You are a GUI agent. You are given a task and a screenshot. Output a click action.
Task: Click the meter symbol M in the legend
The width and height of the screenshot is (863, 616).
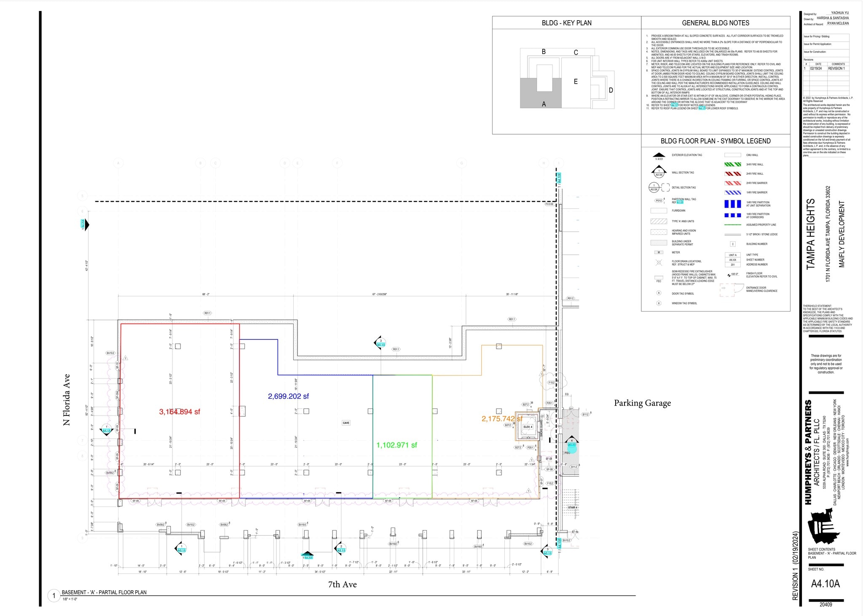658,252
